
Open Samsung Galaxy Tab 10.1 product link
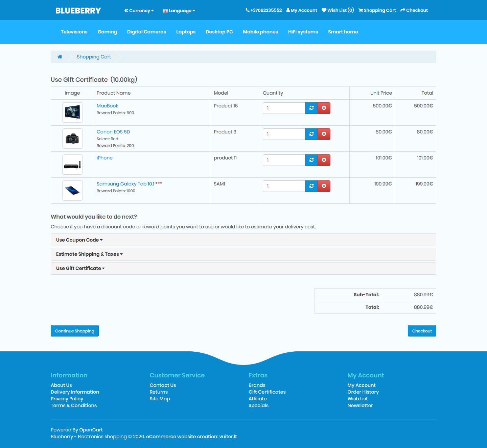(125, 184)
